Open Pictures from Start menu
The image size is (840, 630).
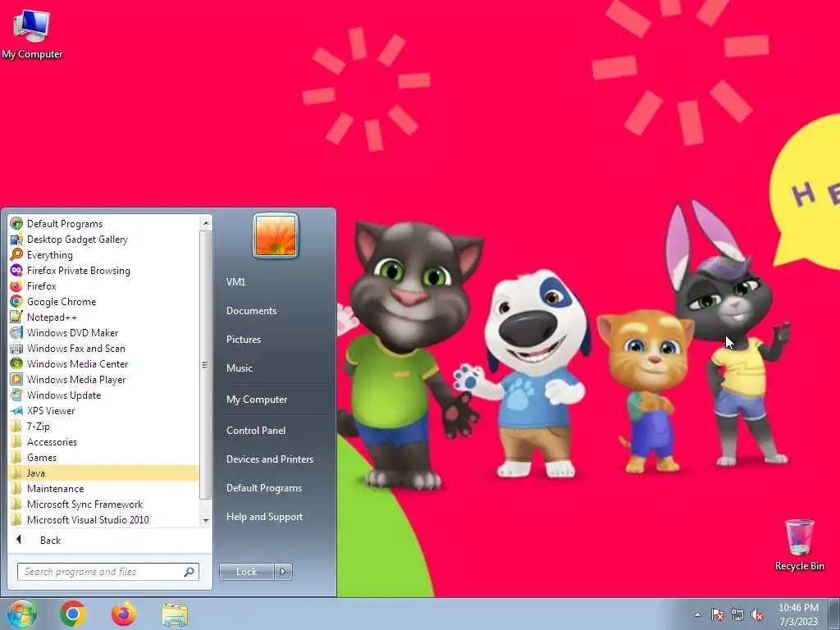coord(243,339)
